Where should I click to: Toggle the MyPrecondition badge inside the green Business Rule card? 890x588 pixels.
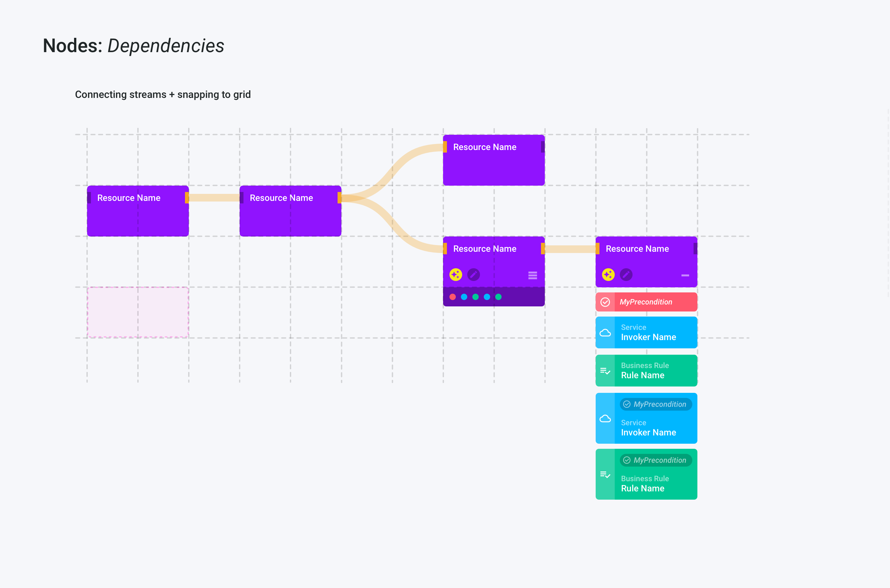point(656,460)
